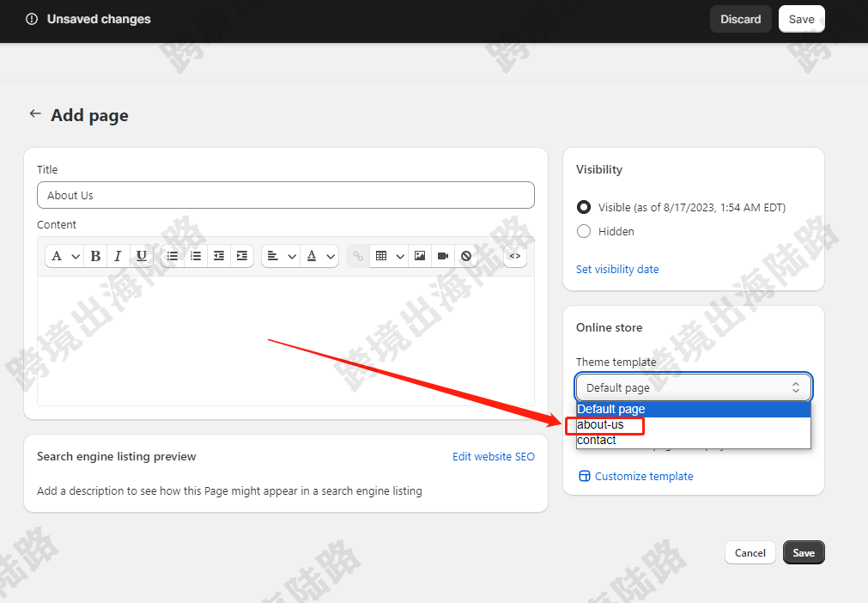Image resolution: width=868 pixels, height=603 pixels.
Task: Click the back arrow beside Add page
Action: pos(35,114)
